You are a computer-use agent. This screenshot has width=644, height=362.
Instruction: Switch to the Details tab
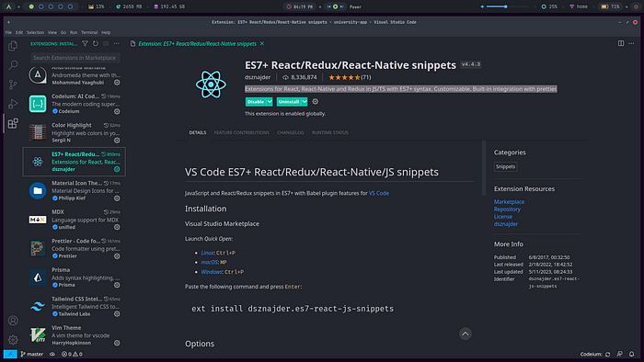point(198,132)
